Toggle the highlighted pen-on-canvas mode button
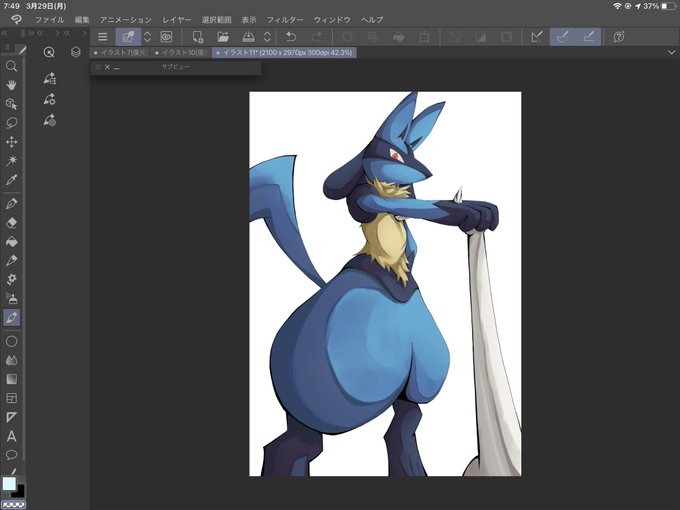Screen dimensions: 680x510 [128, 37]
